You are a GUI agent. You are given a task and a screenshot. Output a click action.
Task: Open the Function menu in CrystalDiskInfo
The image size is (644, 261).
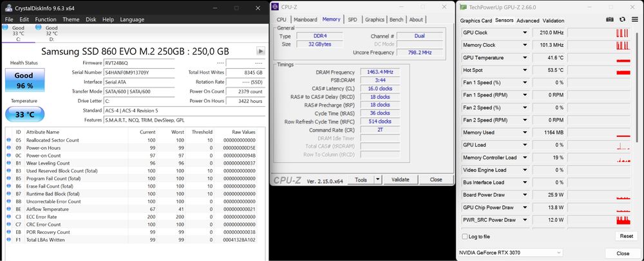point(46,19)
